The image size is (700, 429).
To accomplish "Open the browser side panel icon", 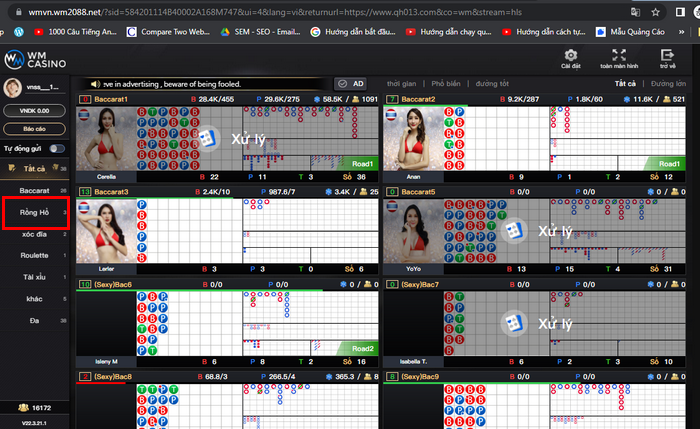I will [x=680, y=12].
